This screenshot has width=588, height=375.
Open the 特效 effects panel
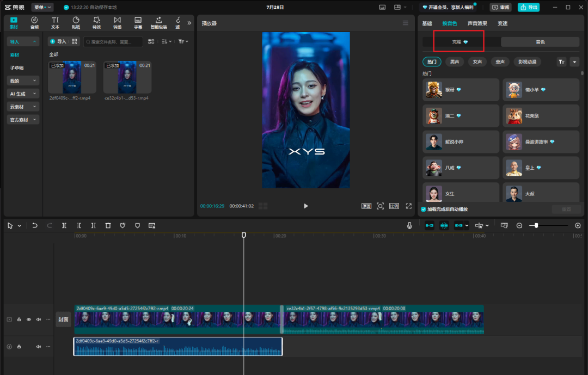point(96,22)
